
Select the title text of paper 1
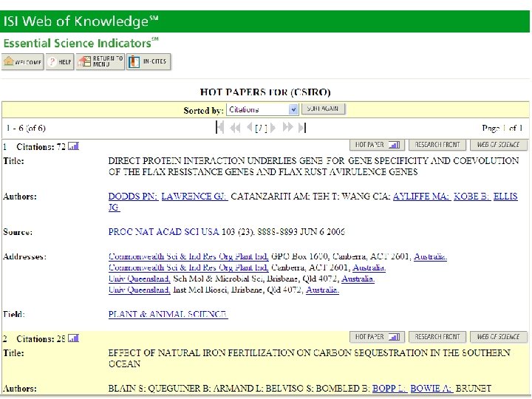pyautogui.click(x=313, y=166)
